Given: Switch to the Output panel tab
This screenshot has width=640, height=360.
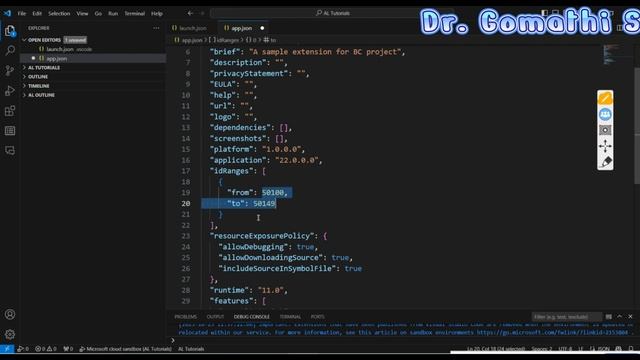Looking at the screenshot, I should point(215,317).
